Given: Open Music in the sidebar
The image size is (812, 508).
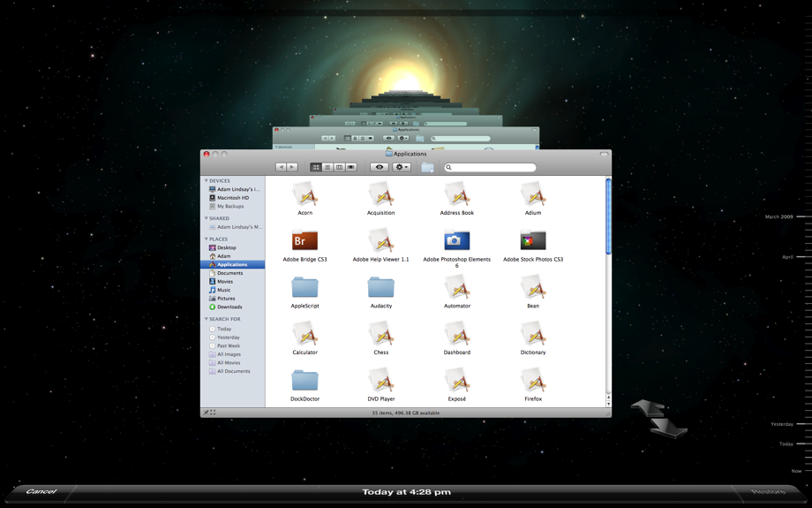Looking at the screenshot, I should (x=232, y=290).
